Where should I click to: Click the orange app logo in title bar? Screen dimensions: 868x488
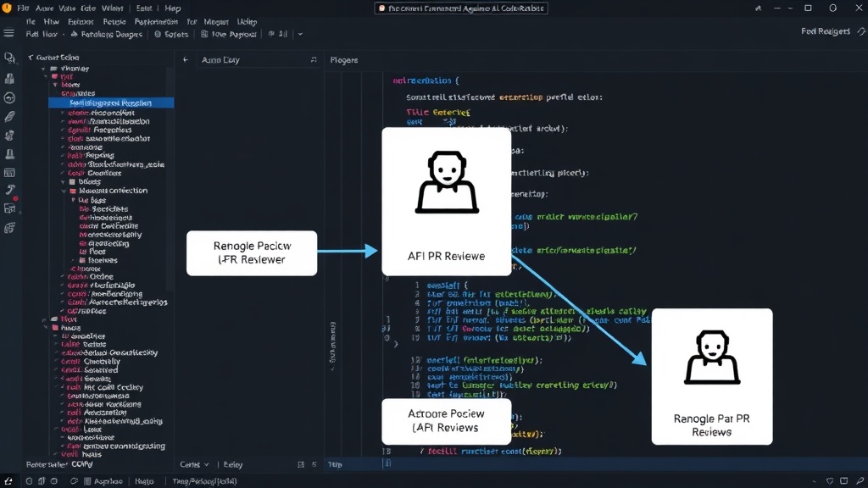(x=7, y=8)
